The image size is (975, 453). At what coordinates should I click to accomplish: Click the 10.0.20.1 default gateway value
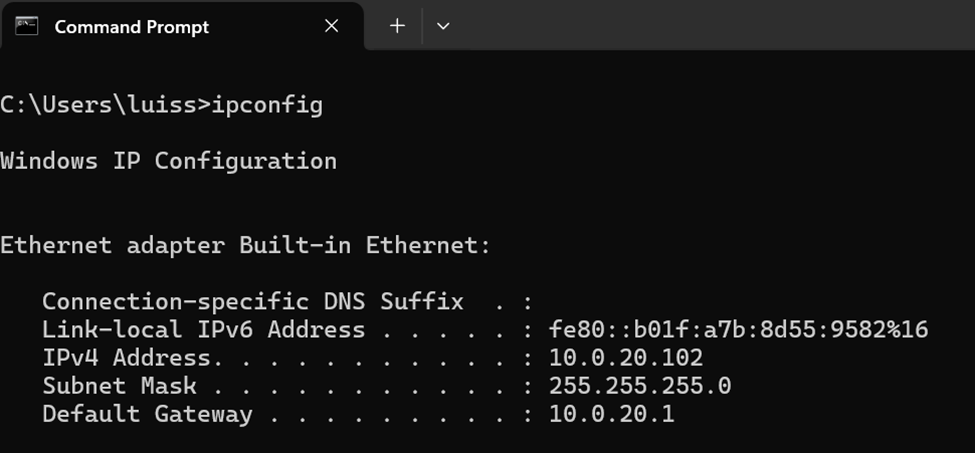click(611, 414)
